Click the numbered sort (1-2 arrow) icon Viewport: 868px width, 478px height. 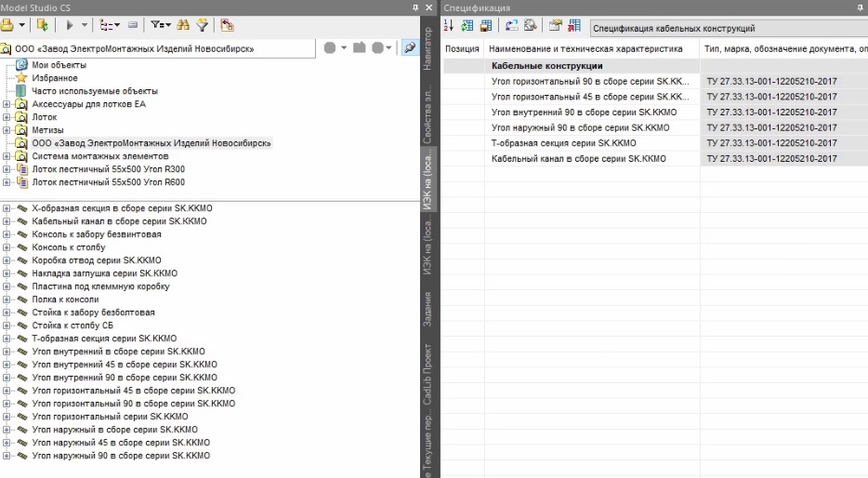point(448,25)
